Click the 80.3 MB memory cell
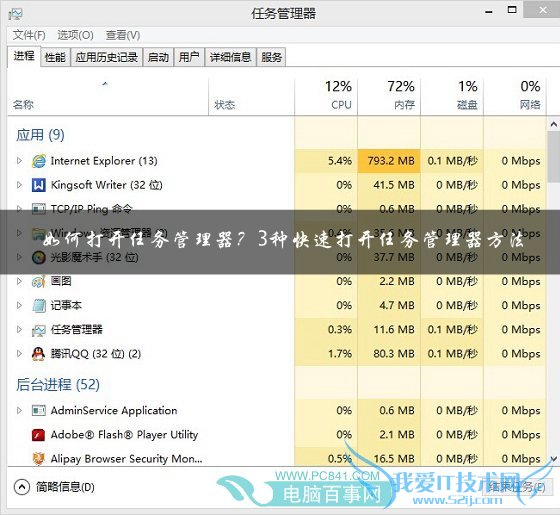Image resolution: width=560 pixels, height=515 pixels. click(x=389, y=354)
